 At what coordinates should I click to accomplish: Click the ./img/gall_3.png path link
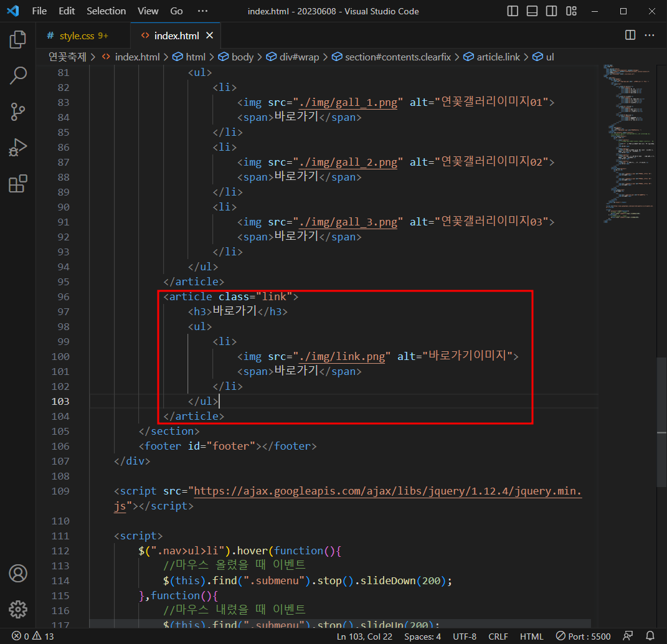pyautogui.click(x=348, y=222)
